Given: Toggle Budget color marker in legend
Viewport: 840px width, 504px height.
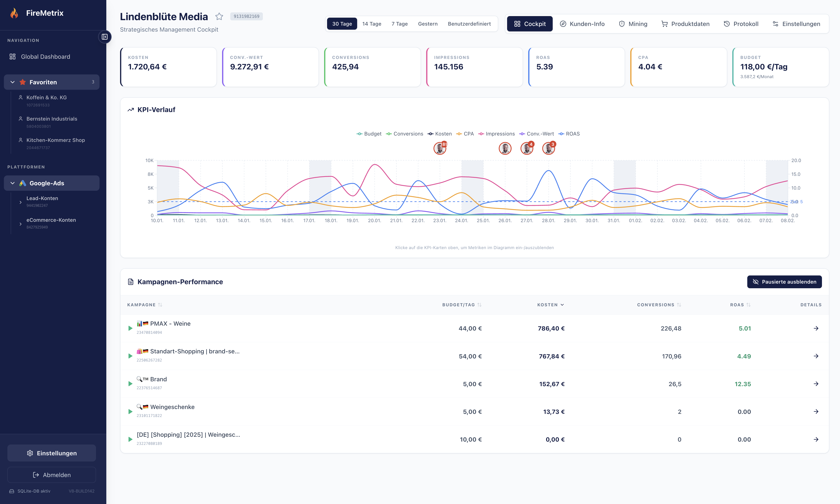Looking at the screenshot, I should pyautogui.click(x=359, y=134).
